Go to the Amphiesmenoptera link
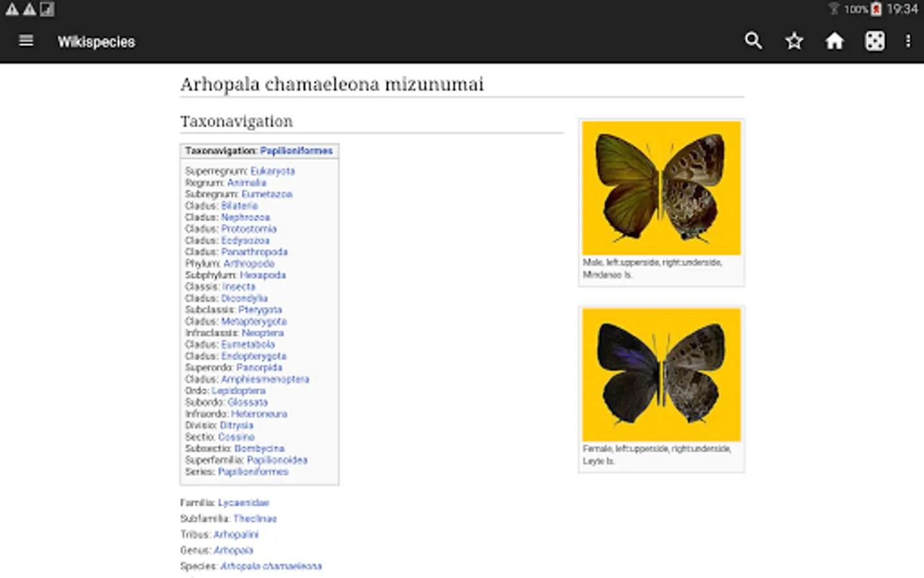 [x=265, y=379]
